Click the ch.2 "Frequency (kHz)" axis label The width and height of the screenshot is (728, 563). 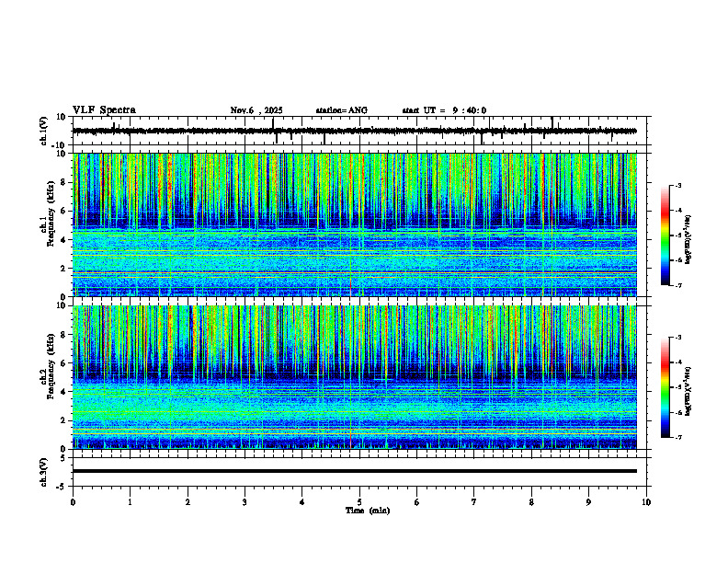(51, 366)
